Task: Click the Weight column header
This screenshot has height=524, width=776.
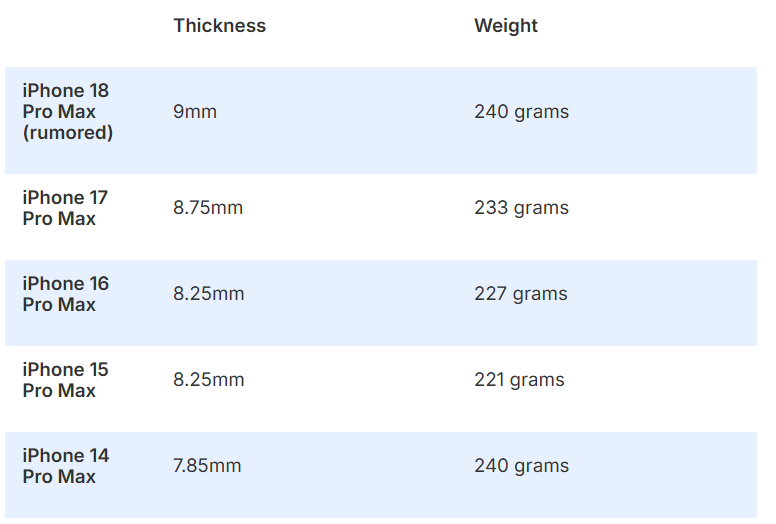Action: (506, 26)
